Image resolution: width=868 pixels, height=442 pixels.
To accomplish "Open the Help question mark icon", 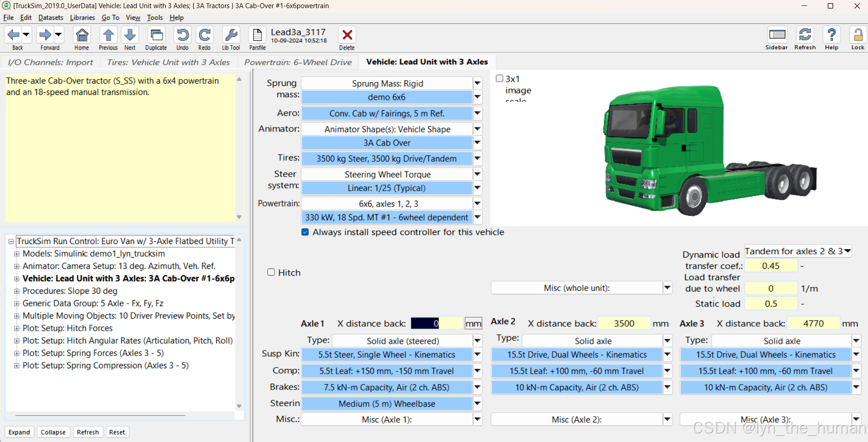I will pos(831,35).
